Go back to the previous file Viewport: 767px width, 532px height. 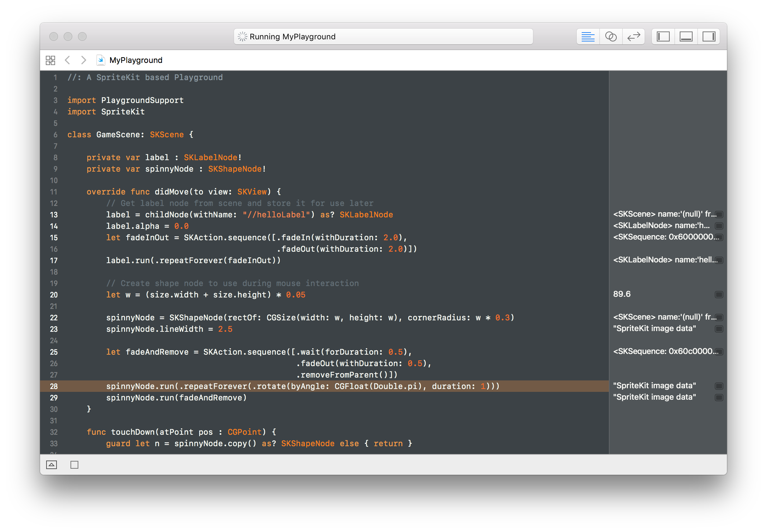point(67,60)
